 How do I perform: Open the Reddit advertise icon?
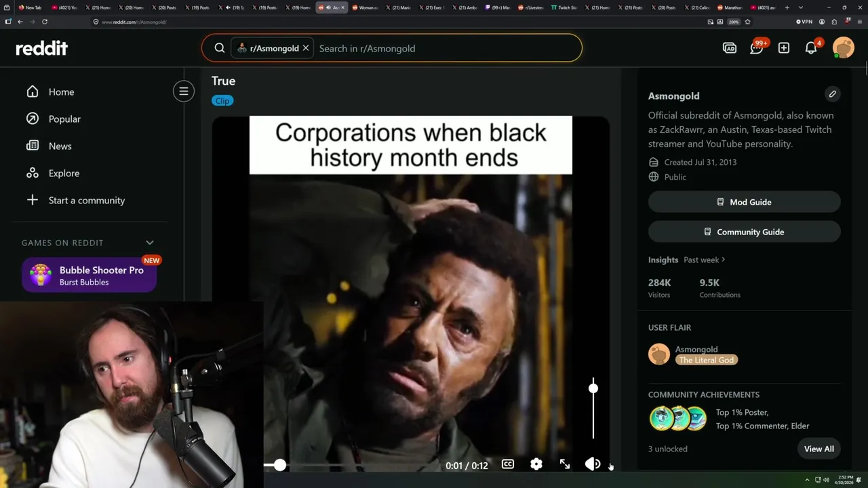coord(730,48)
